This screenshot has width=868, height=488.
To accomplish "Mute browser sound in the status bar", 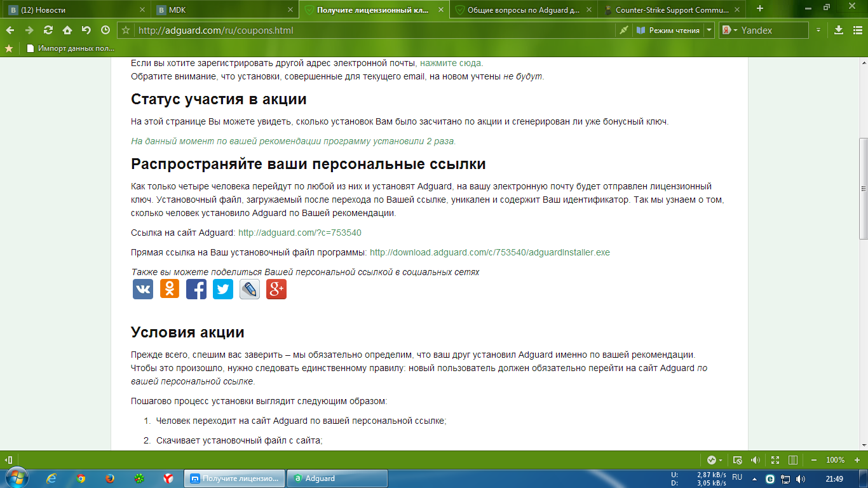I will click(756, 459).
